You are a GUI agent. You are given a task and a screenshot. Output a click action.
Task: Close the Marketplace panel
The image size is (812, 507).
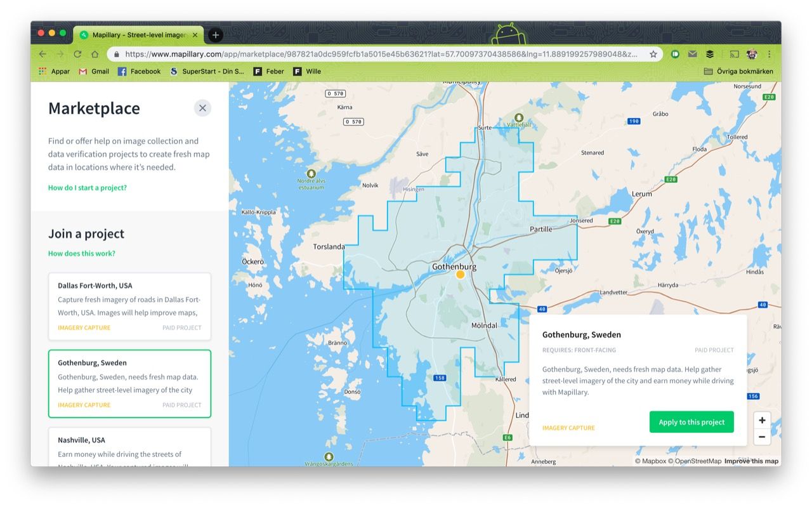point(202,108)
